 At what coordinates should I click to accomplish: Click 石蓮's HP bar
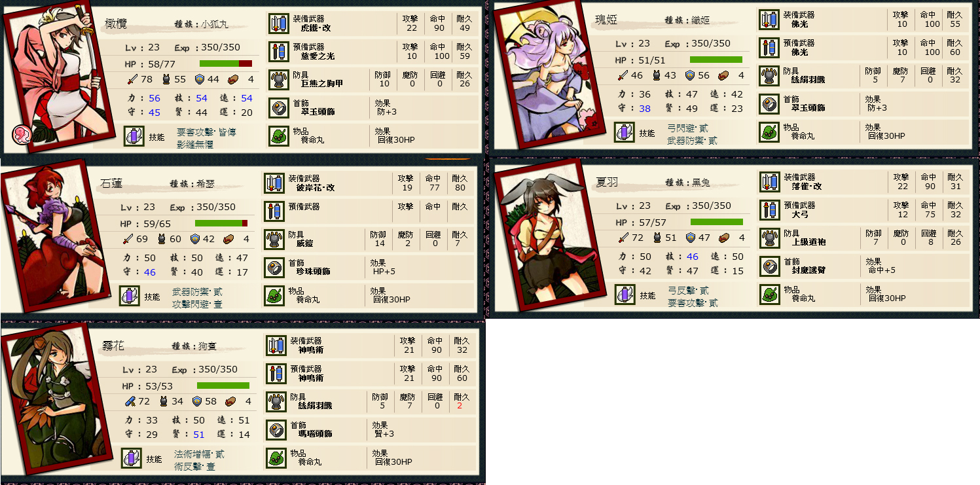click(x=221, y=223)
